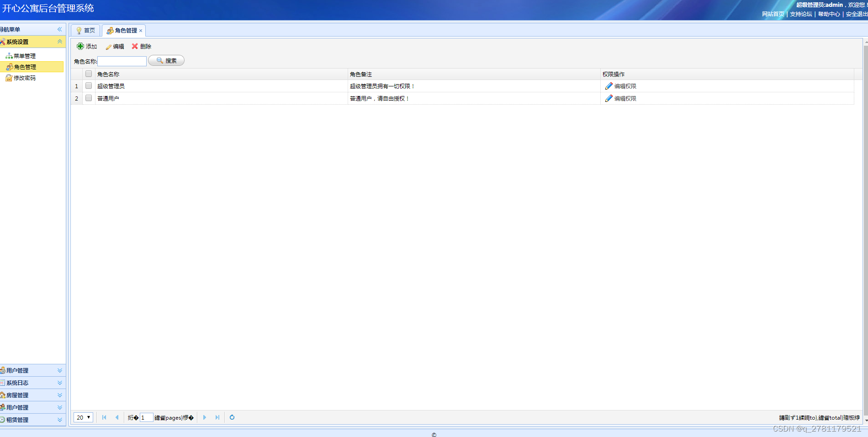Go to the previous page

(x=117, y=417)
